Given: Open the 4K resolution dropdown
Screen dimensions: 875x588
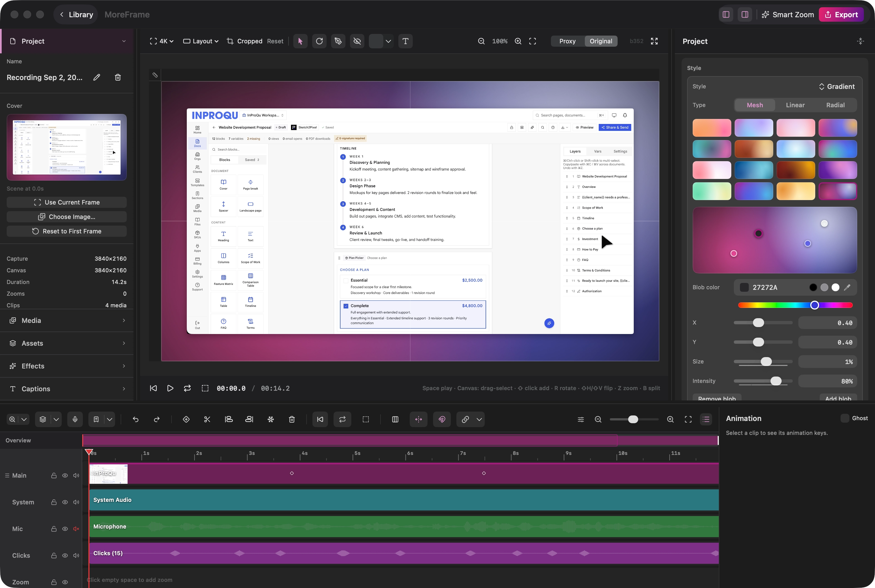Looking at the screenshot, I should (162, 41).
